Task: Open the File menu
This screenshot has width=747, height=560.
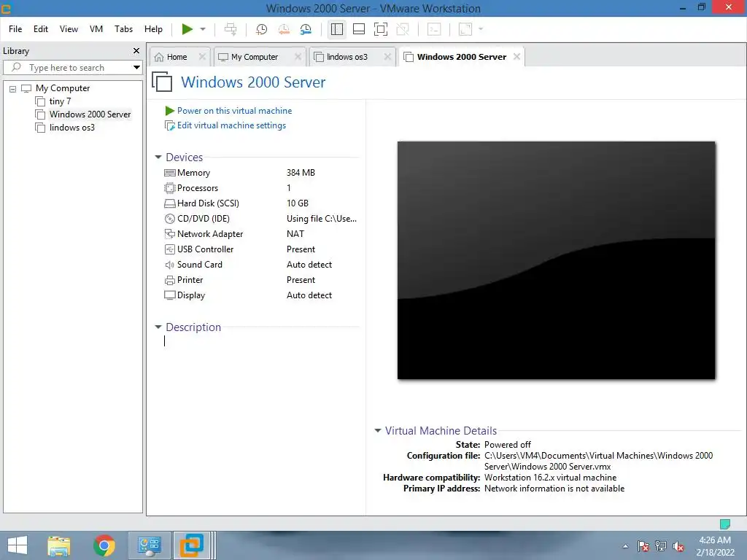Action: tap(15, 29)
